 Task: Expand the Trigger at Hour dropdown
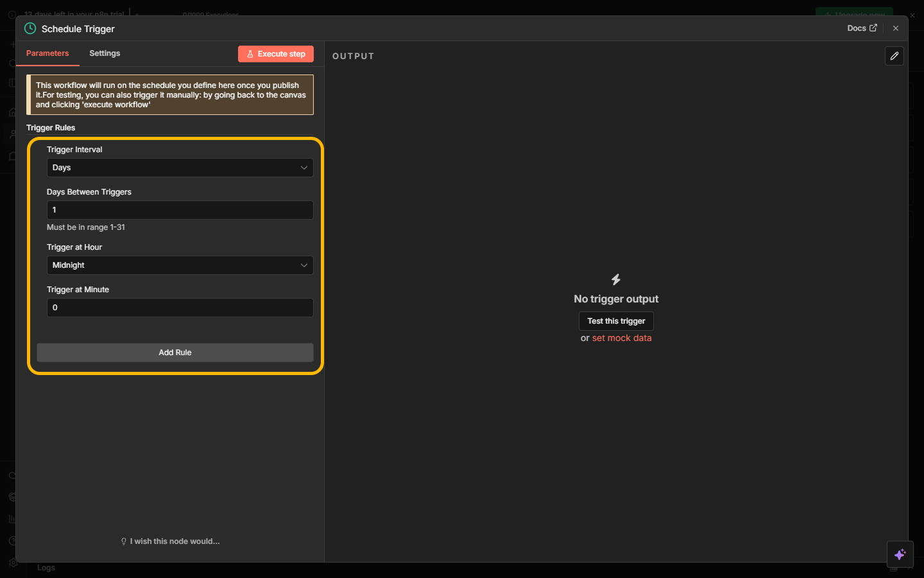(180, 265)
